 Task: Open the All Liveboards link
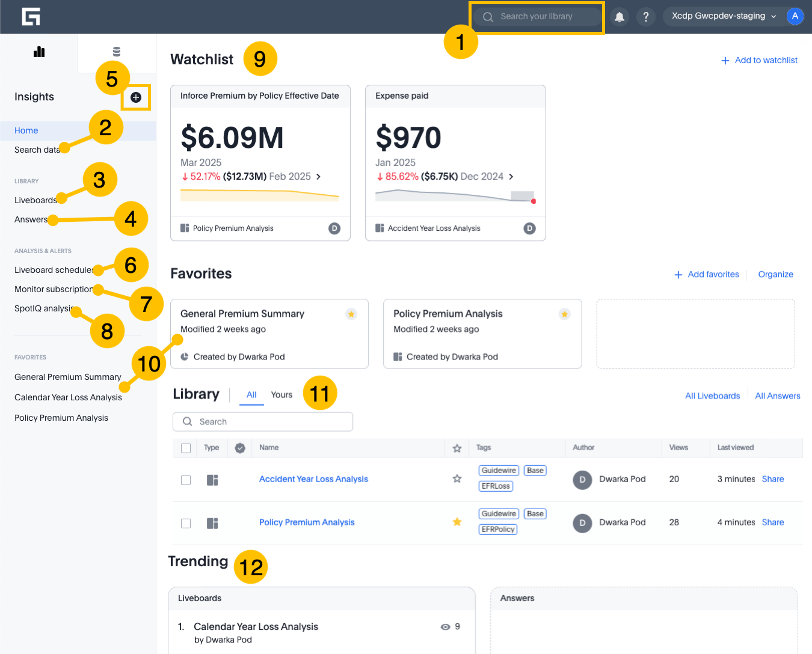712,396
